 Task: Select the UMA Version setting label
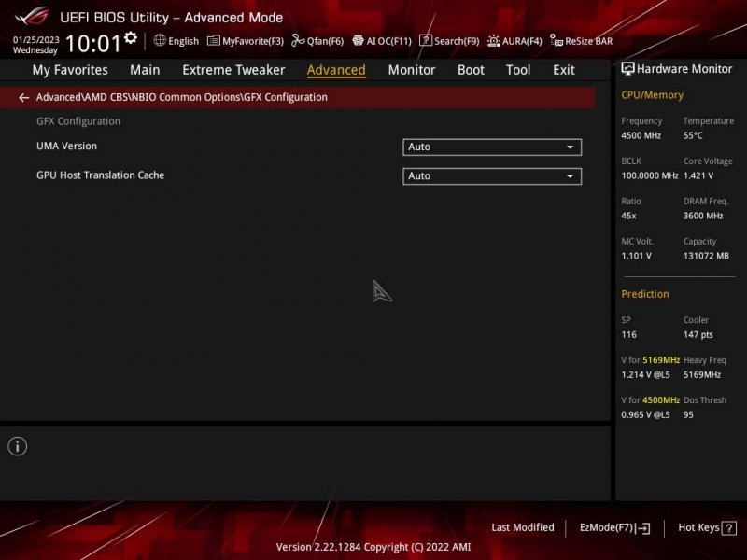66,147
